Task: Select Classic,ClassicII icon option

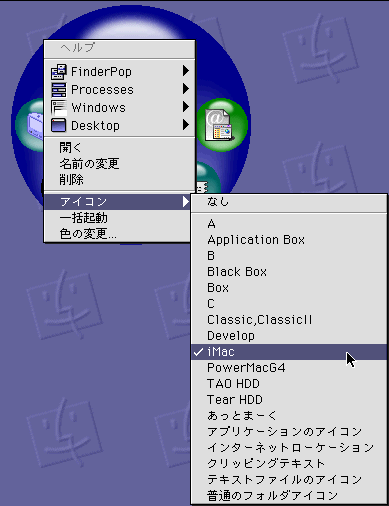Action: (x=289, y=320)
